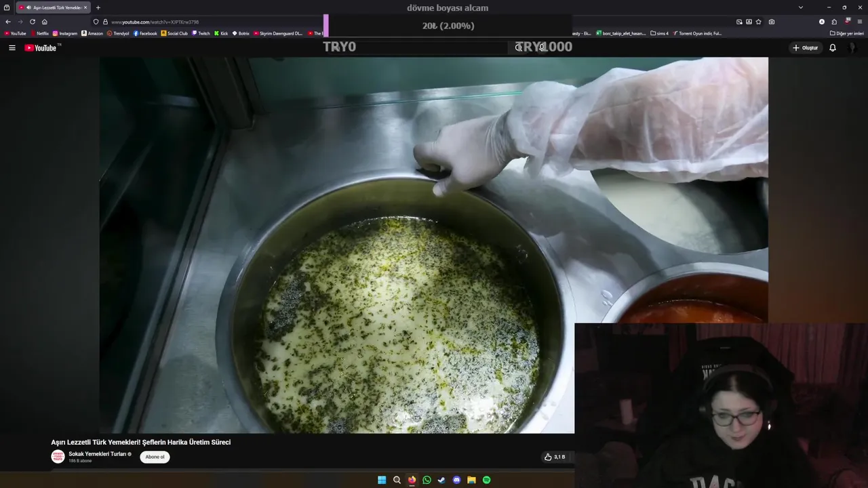Expand the Diğer yer imleri folder
Viewport: 868px width, 488px height.
tap(846, 33)
